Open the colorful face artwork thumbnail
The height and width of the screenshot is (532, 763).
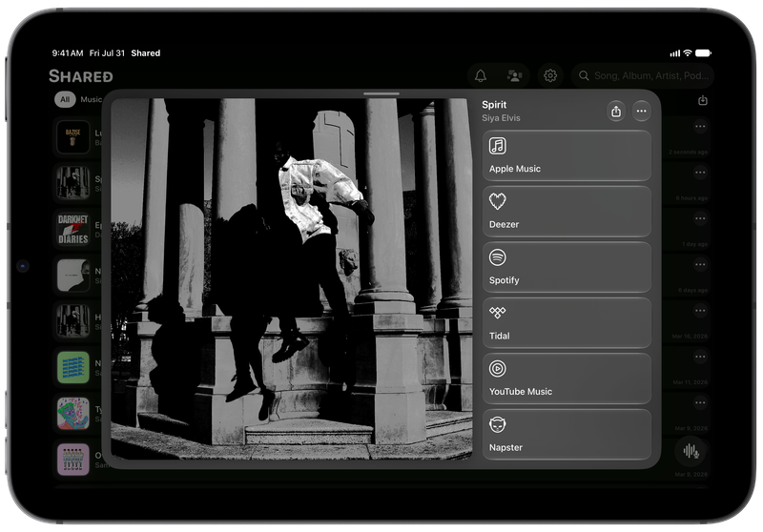[73, 414]
